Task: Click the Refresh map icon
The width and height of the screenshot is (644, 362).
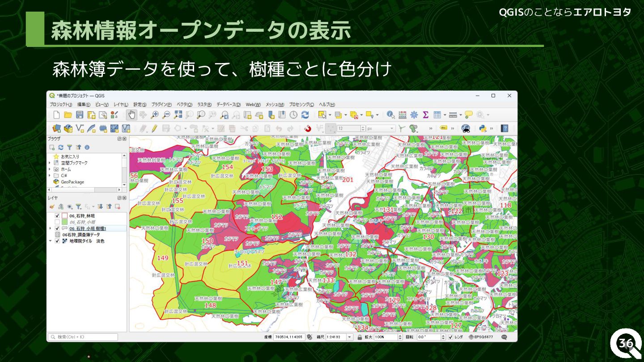Action: click(x=305, y=115)
